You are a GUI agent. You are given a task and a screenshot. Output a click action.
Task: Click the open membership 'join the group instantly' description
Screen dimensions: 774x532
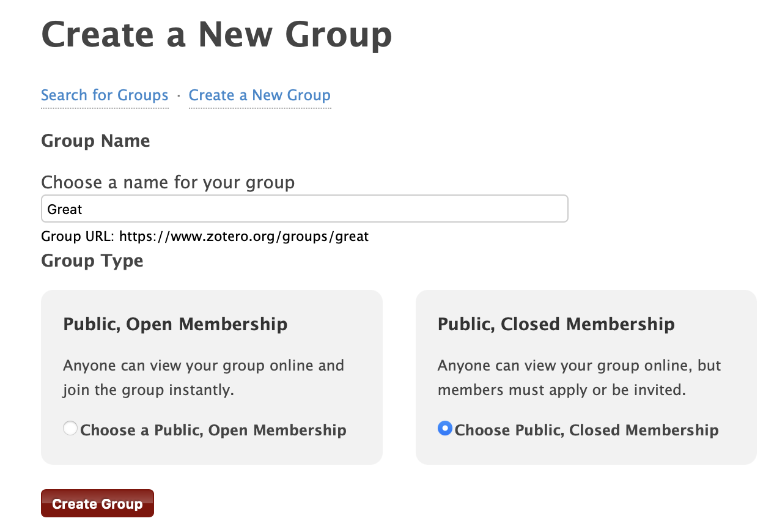[149, 390]
